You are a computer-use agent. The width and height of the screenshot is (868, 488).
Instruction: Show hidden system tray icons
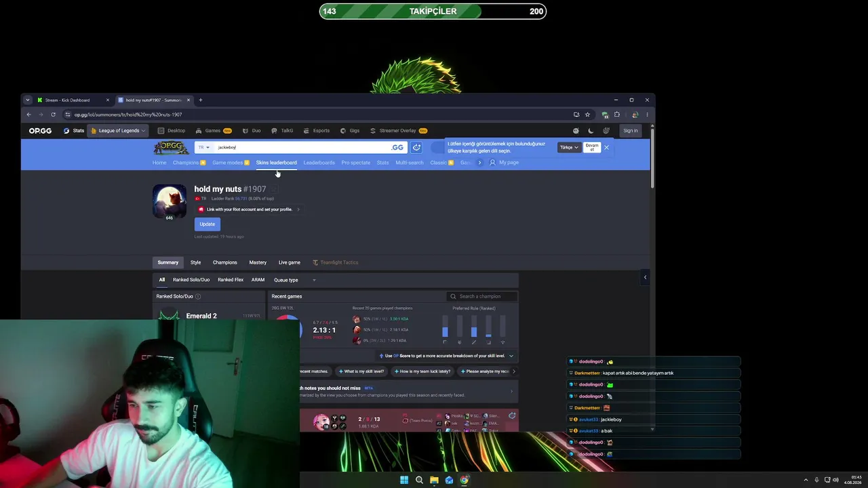(x=806, y=481)
